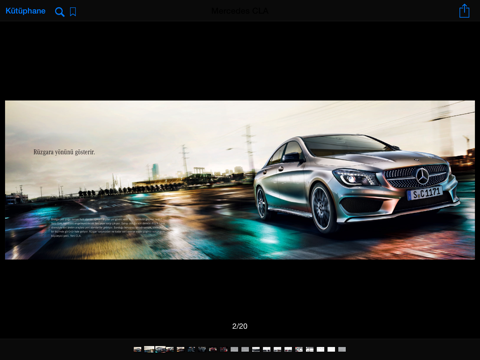Screen dimensions: 480x360
Task: Jump to the fourth page thumbnail
Action: click(170, 349)
